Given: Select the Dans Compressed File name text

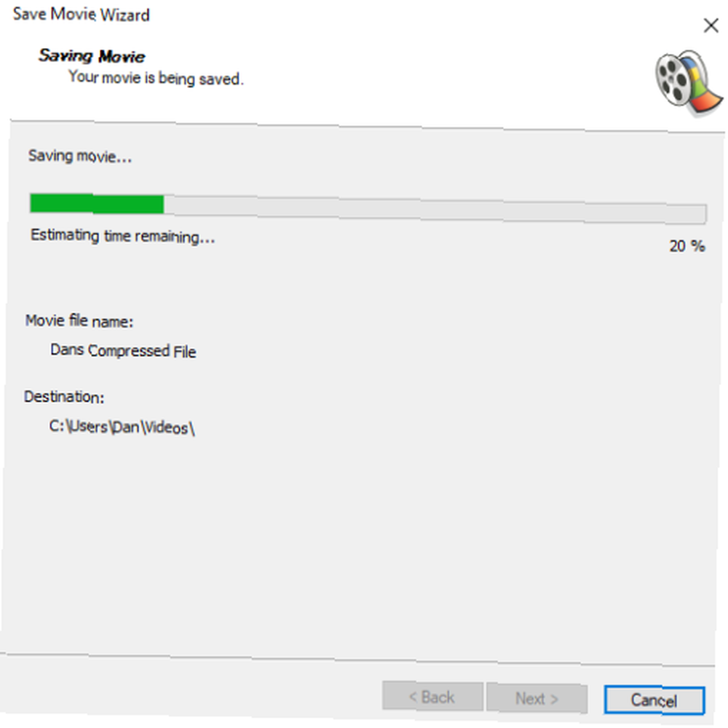Looking at the screenshot, I should tap(123, 351).
